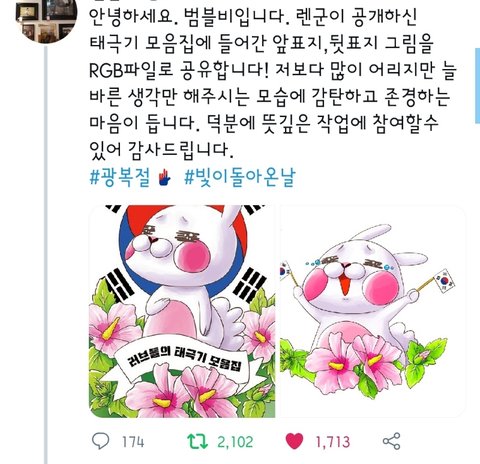Like the tweet with the heart icon
This screenshot has width=480, height=464.
[x=294, y=441]
